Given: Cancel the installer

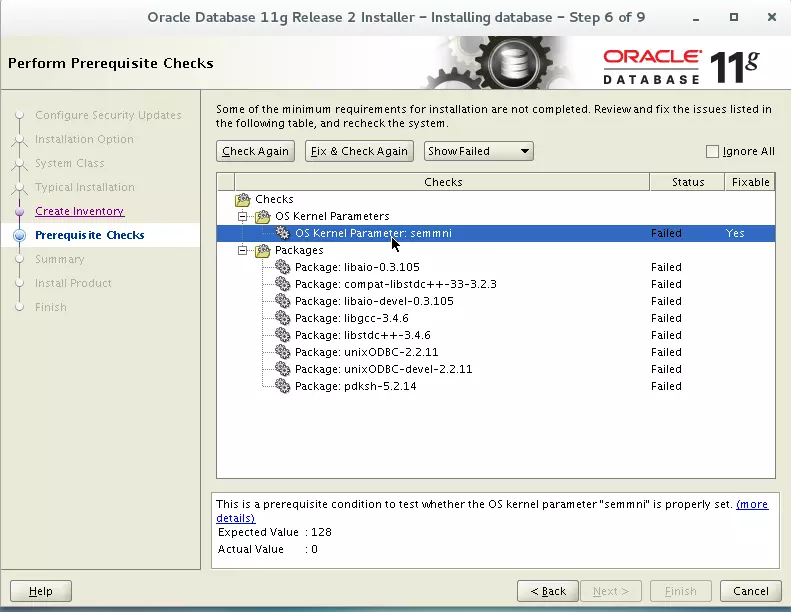Looking at the screenshot, I should coord(750,591).
